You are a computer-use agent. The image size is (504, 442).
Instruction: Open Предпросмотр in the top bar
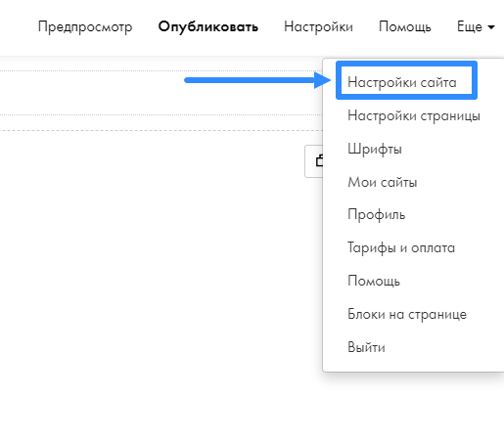click(x=85, y=27)
